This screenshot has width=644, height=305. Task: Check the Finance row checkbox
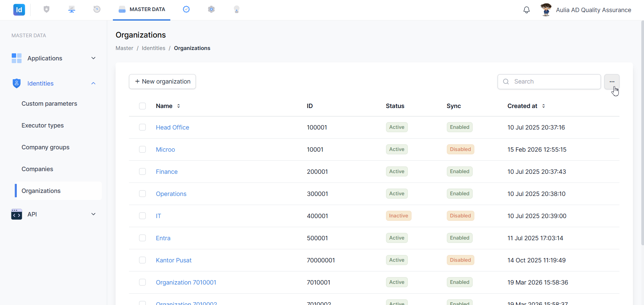(x=142, y=171)
